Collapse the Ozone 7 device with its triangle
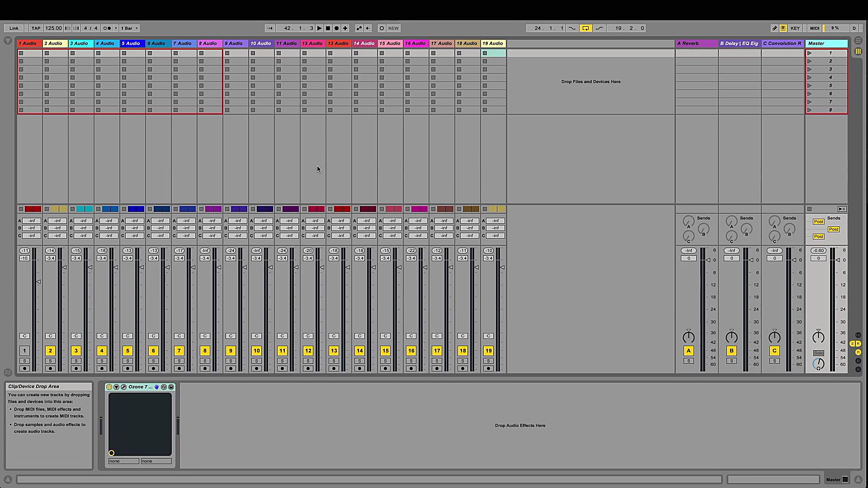Viewport: 868px width, 488px height. tap(116, 387)
